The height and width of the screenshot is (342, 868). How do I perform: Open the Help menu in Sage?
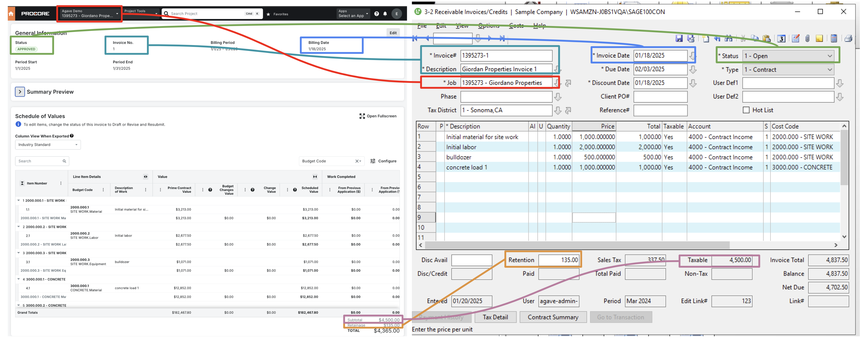point(540,26)
